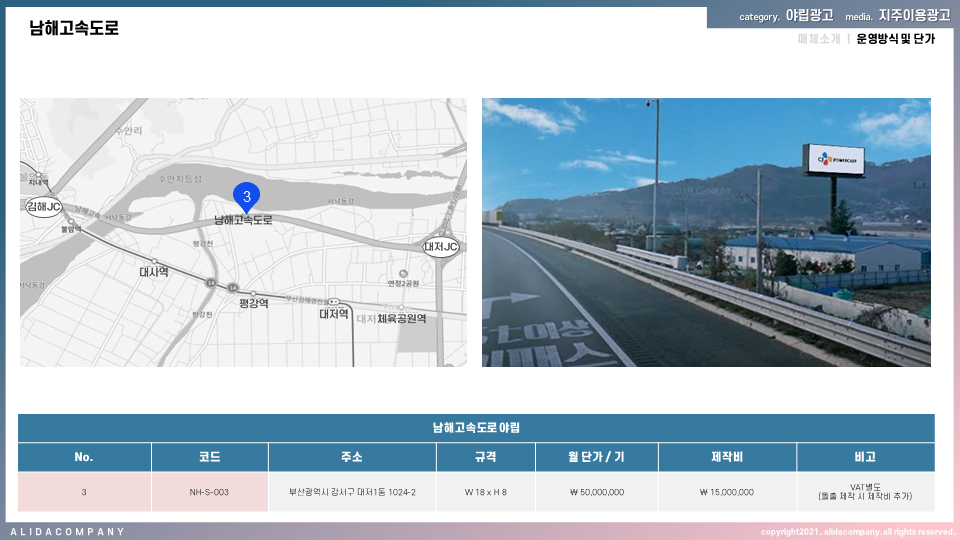This screenshot has width=960, height=540.
Task: Click the ALIDACOMPANY footer logo text
Action: pyautogui.click(x=68, y=531)
